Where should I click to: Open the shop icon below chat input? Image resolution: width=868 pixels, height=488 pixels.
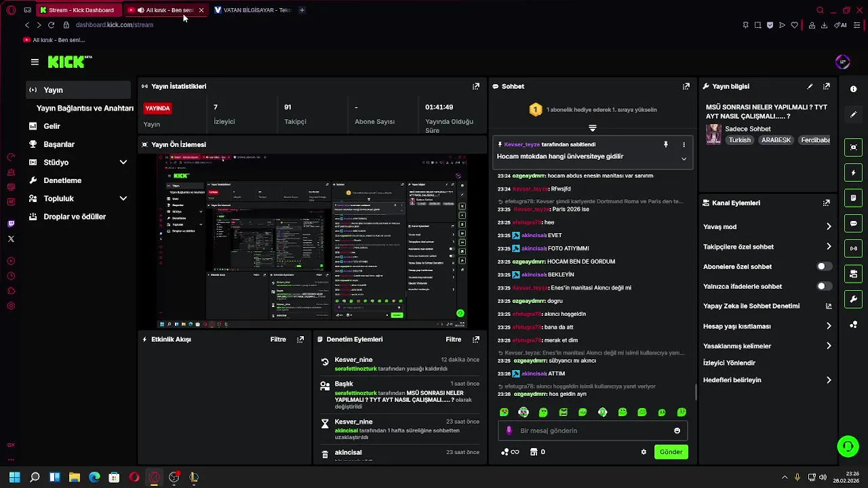point(534,452)
